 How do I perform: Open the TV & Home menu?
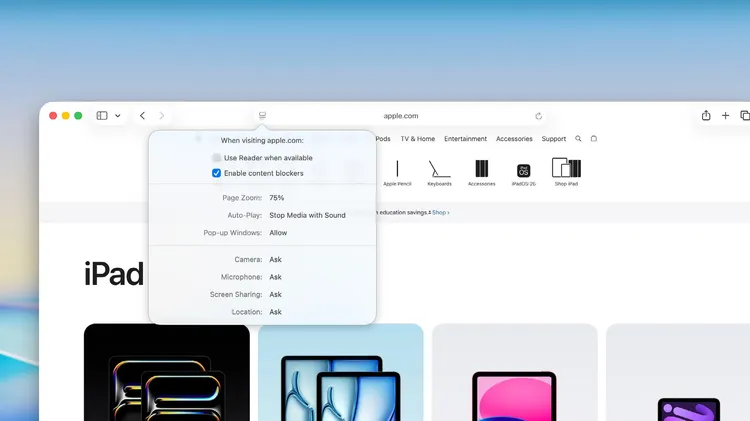417,139
